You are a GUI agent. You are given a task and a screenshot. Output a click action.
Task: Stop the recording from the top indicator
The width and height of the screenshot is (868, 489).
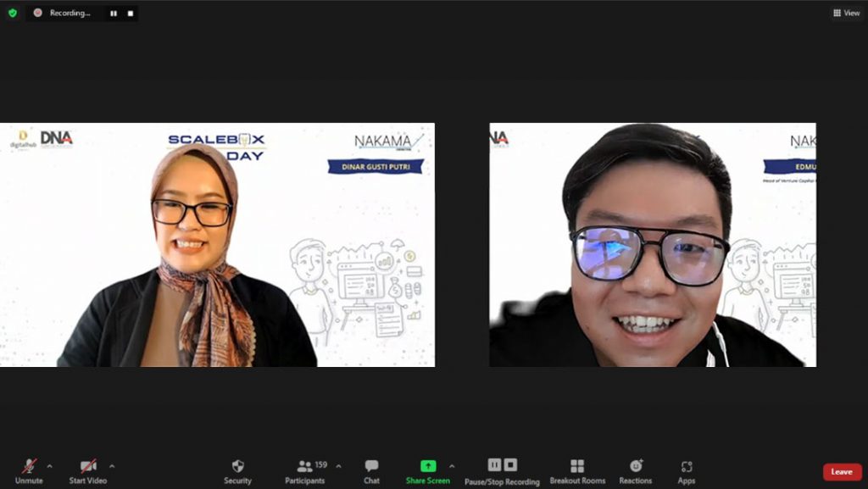(x=131, y=14)
